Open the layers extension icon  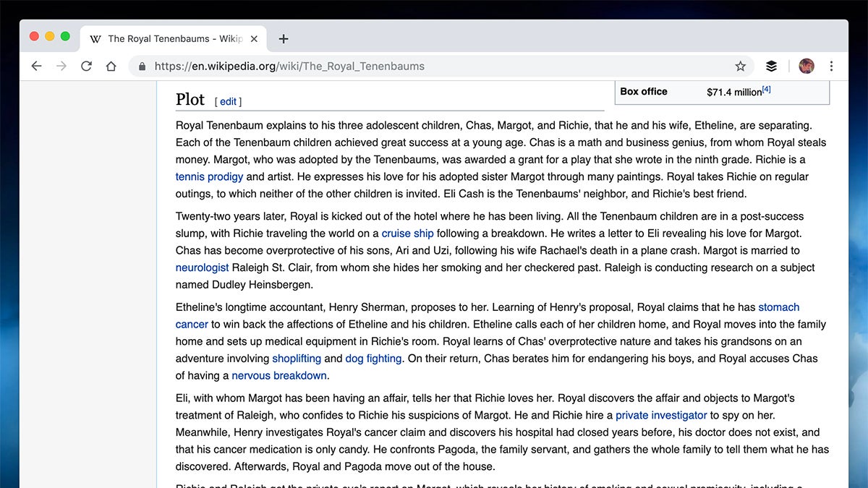771,67
